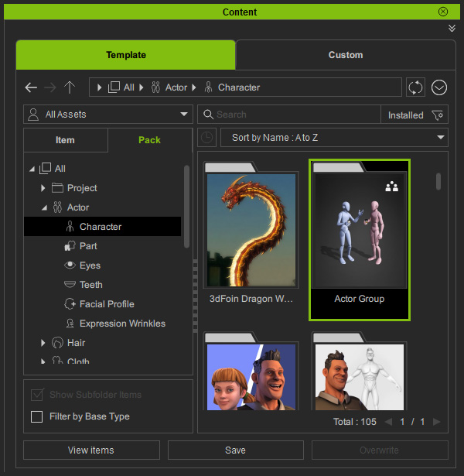The height and width of the screenshot is (476, 464).
Task: Expand the Hair tree node
Action: [x=43, y=343]
